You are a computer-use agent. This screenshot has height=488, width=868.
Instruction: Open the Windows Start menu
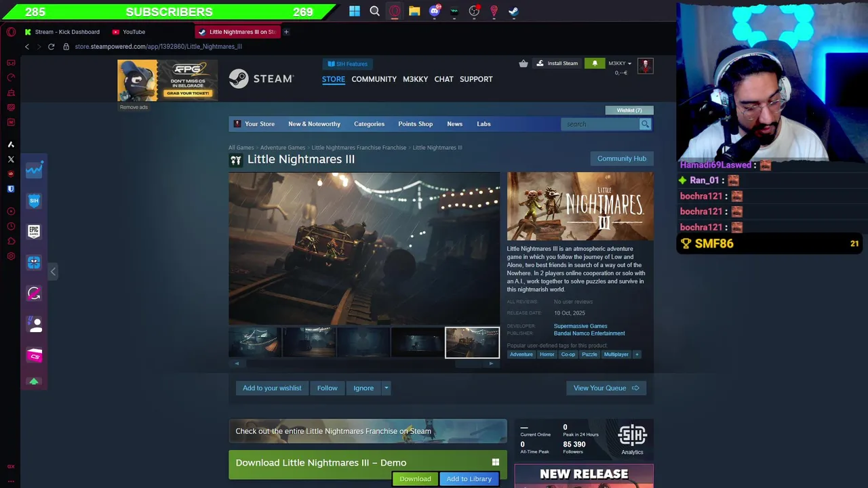[354, 11]
